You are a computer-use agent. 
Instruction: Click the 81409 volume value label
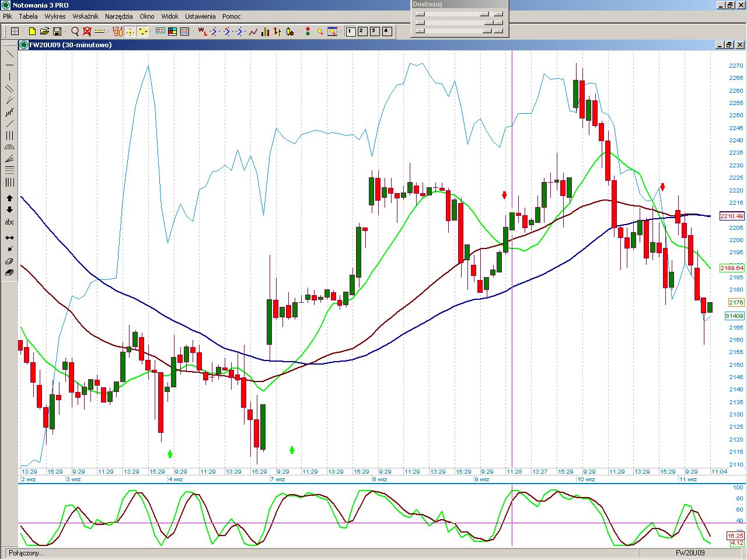coord(735,316)
